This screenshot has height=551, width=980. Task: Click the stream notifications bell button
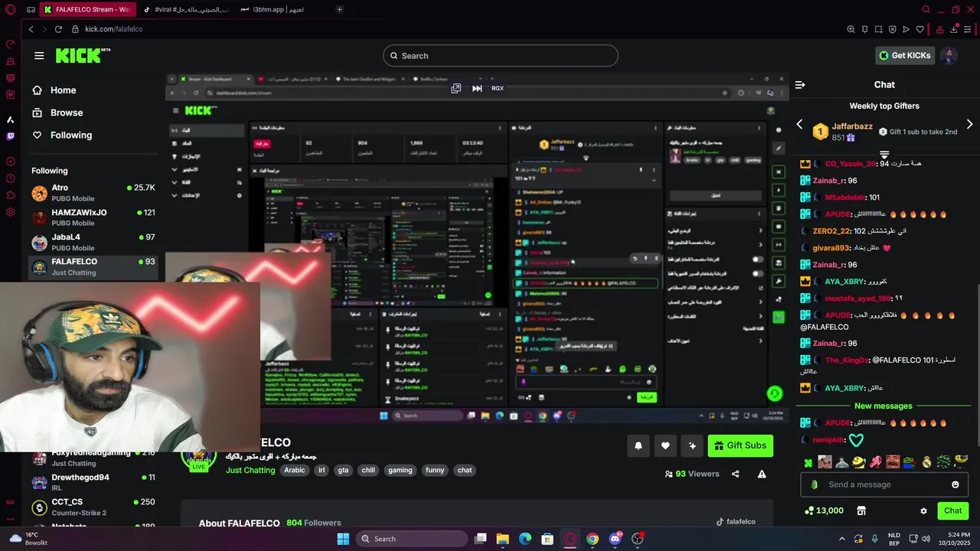[638, 445]
